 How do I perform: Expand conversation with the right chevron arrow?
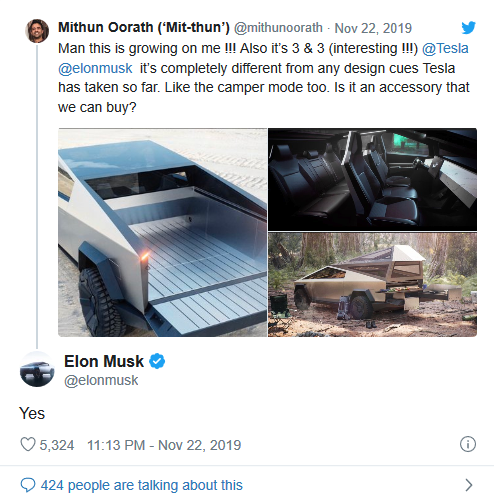[x=469, y=485]
